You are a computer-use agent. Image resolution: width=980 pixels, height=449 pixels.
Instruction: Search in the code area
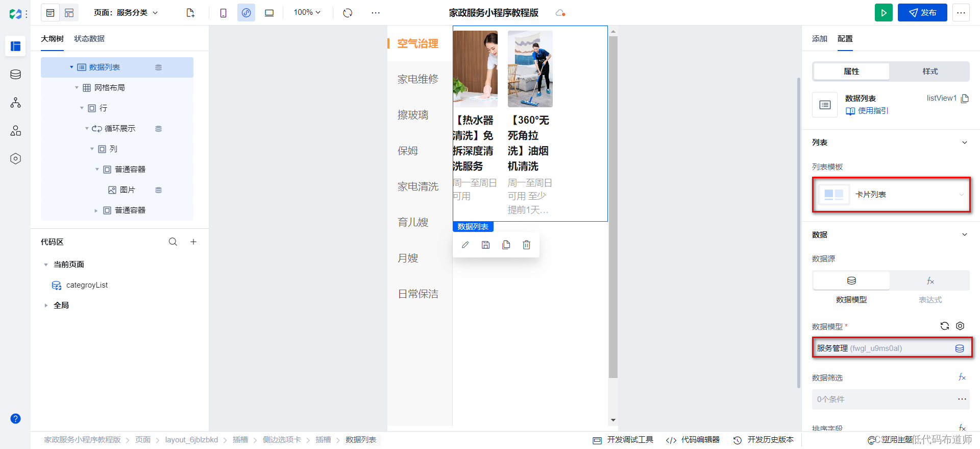click(173, 242)
